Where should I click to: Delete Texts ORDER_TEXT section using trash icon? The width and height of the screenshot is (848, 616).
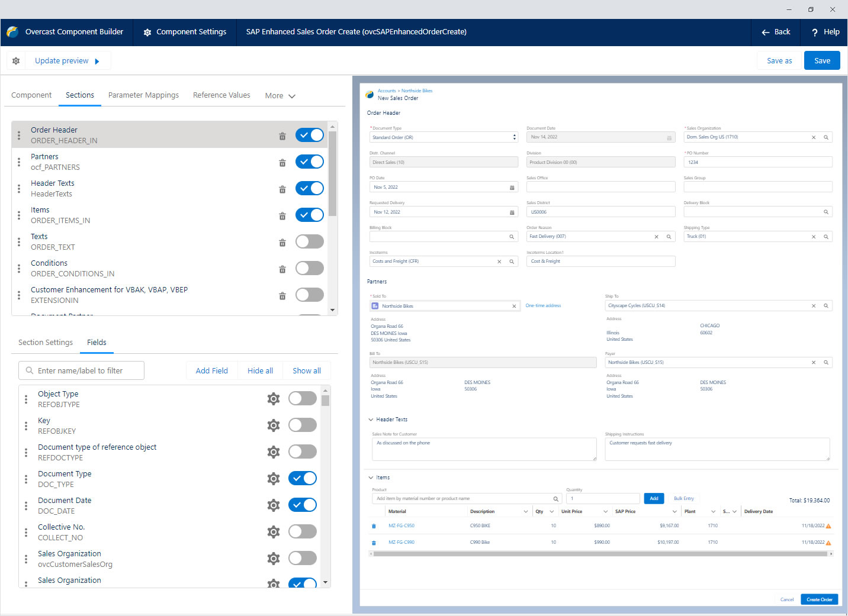pos(282,243)
